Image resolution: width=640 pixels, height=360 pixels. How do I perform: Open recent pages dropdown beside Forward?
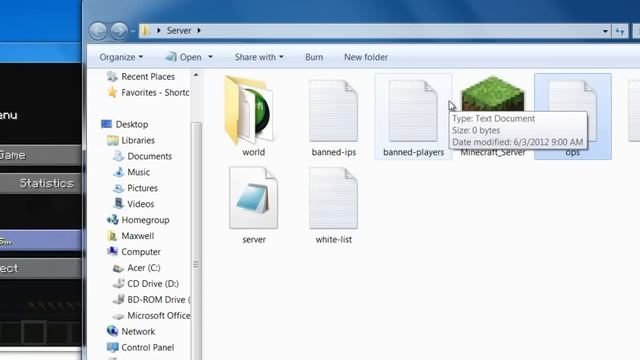(133, 31)
